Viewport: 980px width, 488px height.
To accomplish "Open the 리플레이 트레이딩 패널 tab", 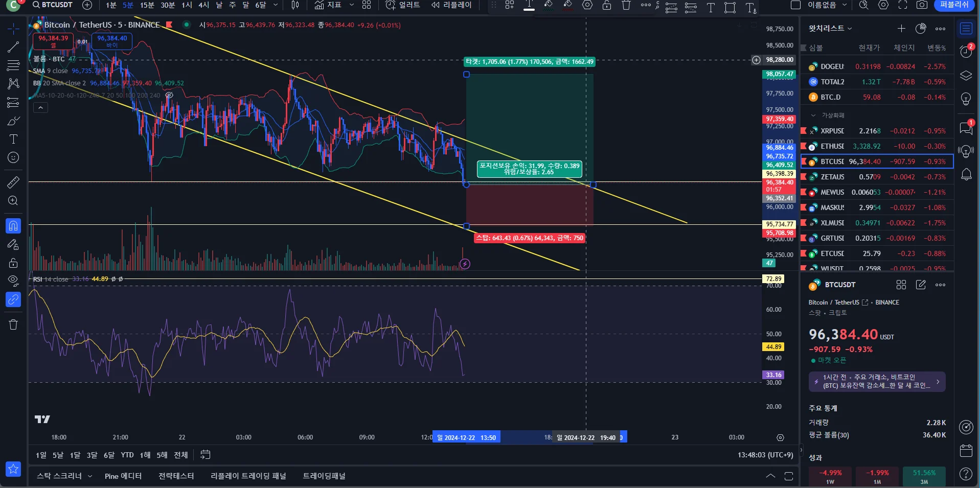I will pos(248,476).
